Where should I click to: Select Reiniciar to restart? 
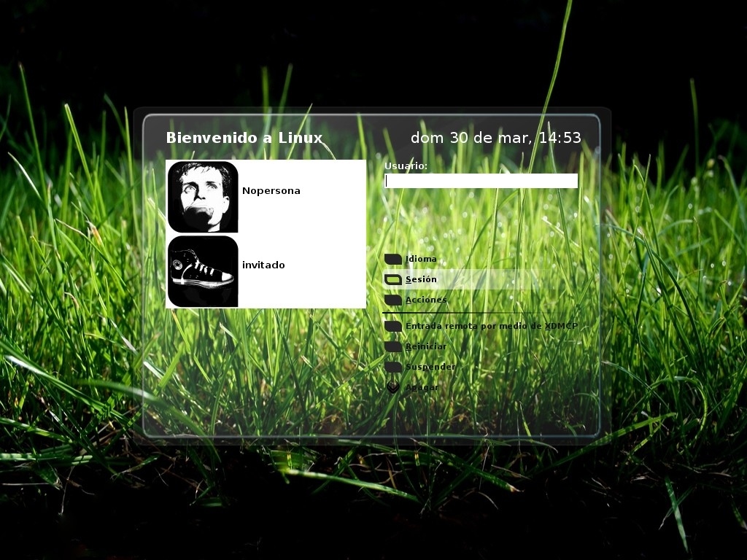tap(426, 346)
